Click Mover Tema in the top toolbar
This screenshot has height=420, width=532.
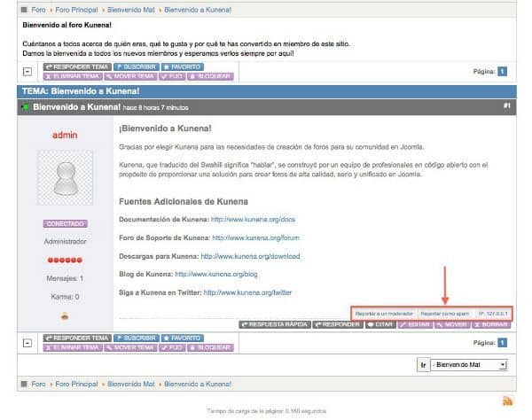coord(130,76)
